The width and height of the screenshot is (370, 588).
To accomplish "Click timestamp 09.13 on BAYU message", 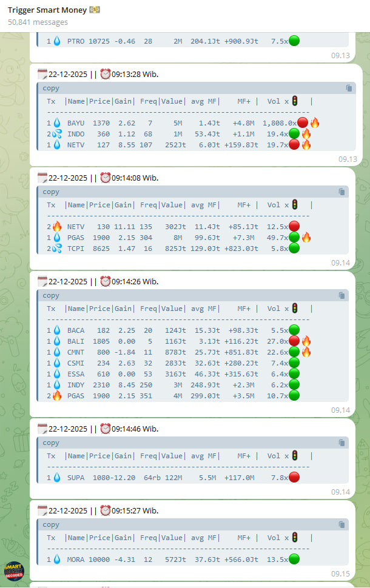I will (348, 159).
